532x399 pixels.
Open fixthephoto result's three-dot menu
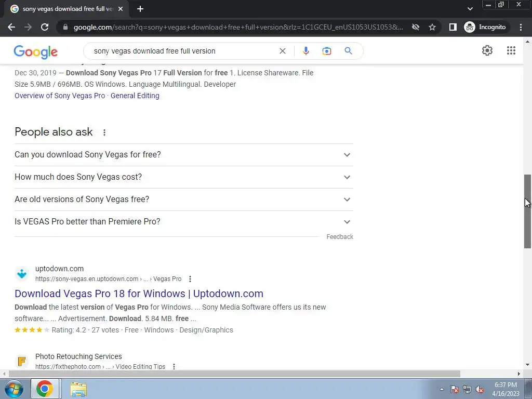click(174, 367)
